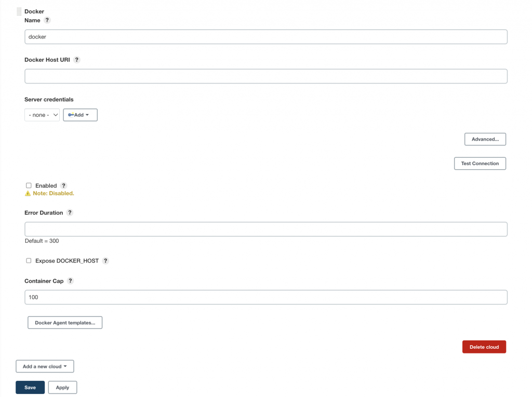Save the cloud configuration

[x=30, y=387]
